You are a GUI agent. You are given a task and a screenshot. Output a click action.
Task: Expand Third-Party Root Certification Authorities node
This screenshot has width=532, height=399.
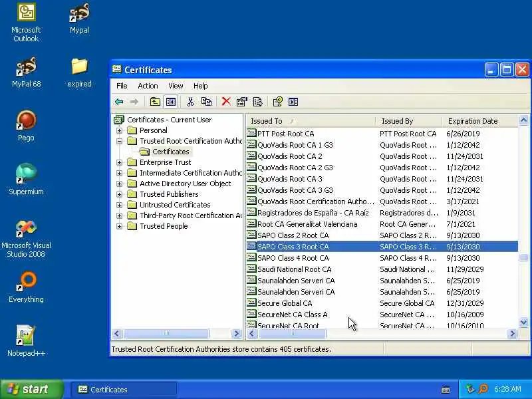[x=120, y=215]
